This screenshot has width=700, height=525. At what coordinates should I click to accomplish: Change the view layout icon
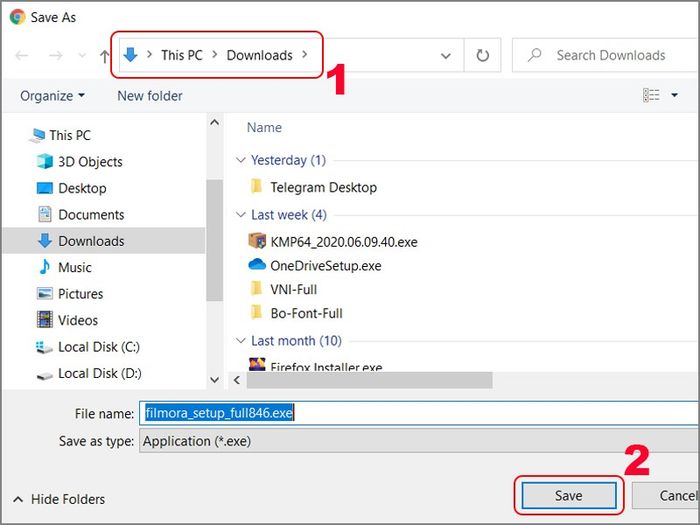coord(651,95)
